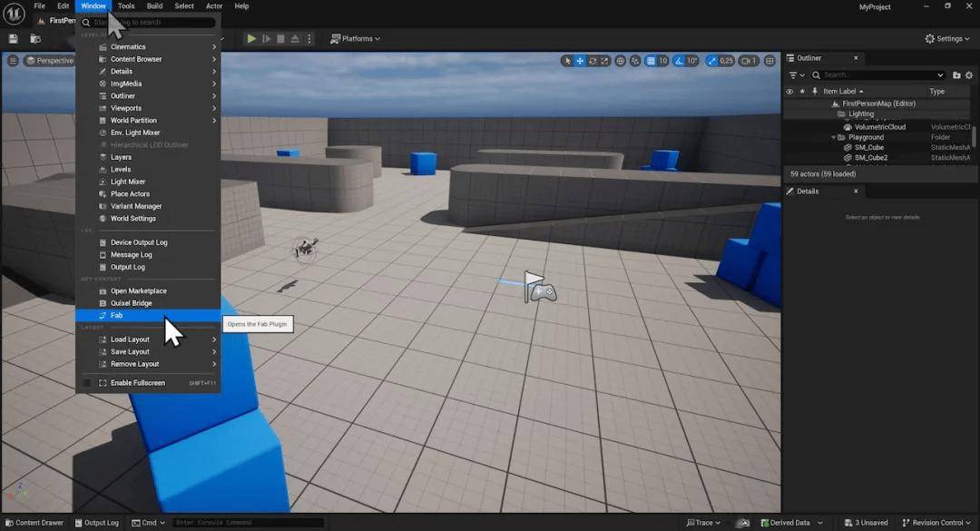
Task: Open the Platforms dropdown
Action: [x=355, y=38]
